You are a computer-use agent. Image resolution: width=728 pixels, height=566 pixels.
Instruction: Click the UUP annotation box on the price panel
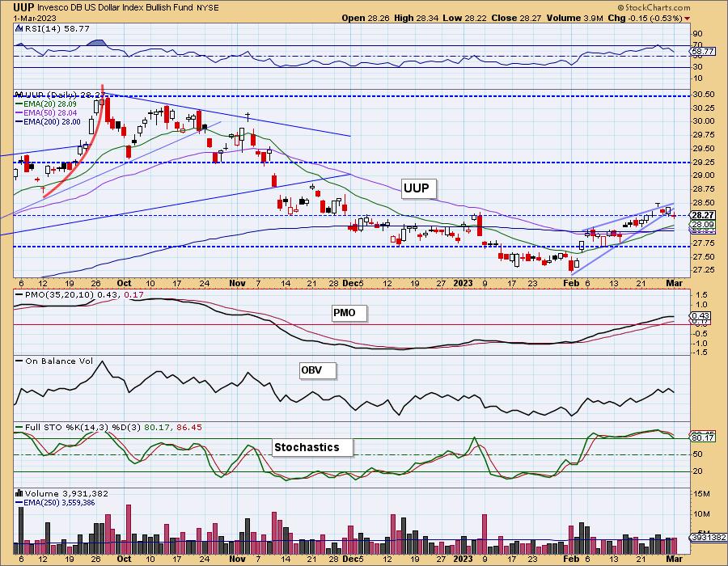click(x=419, y=189)
